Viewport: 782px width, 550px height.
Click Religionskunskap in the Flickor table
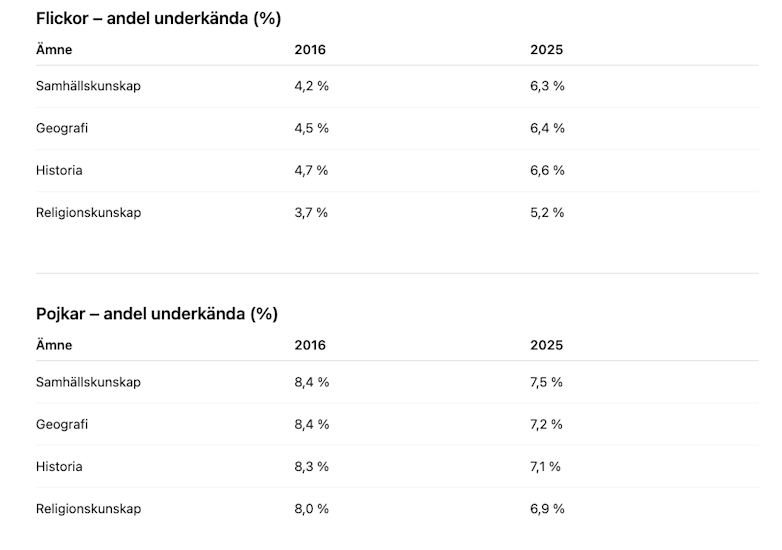click(x=88, y=212)
